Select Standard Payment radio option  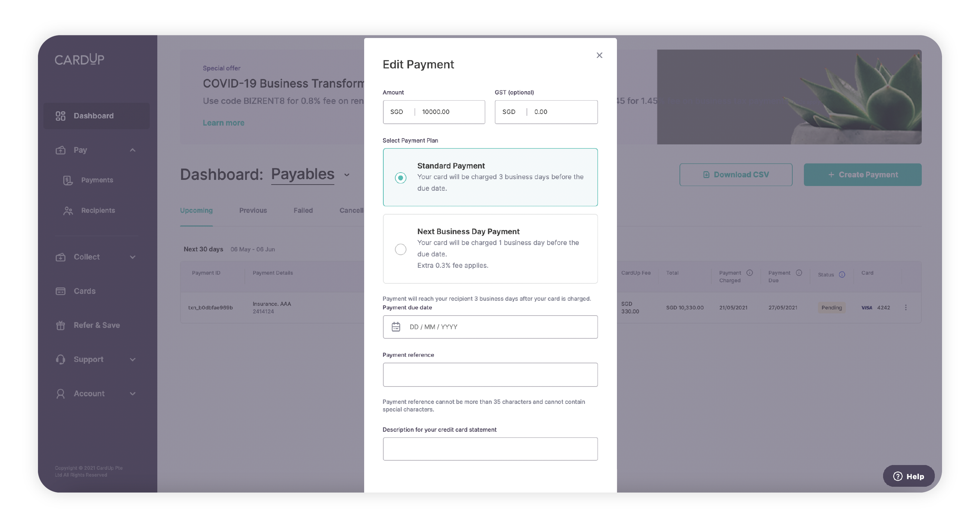pyautogui.click(x=400, y=178)
